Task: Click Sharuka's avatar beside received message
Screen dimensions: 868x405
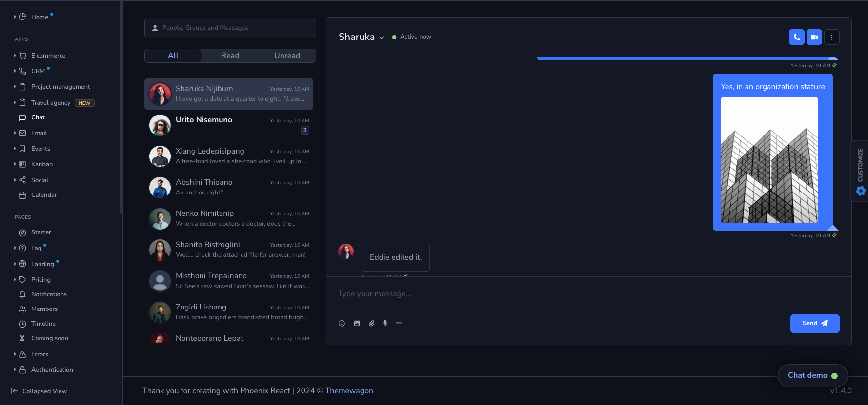Action: tap(346, 251)
